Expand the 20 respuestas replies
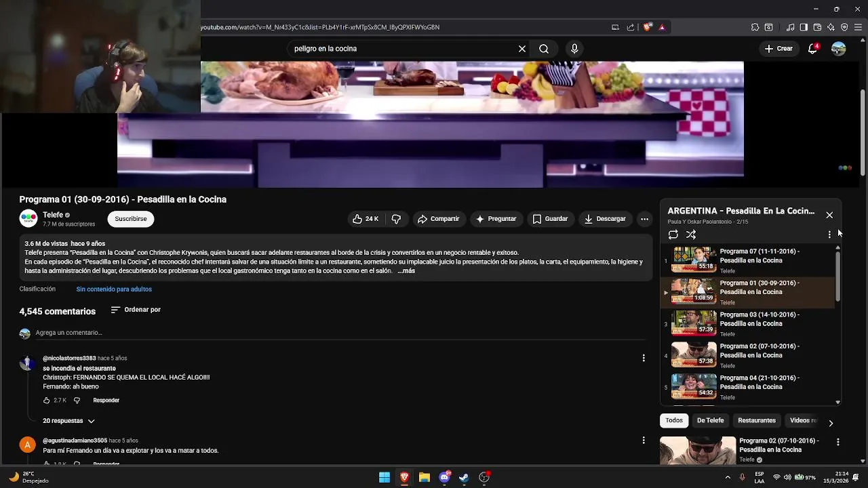The height and width of the screenshot is (488, 868). point(68,421)
